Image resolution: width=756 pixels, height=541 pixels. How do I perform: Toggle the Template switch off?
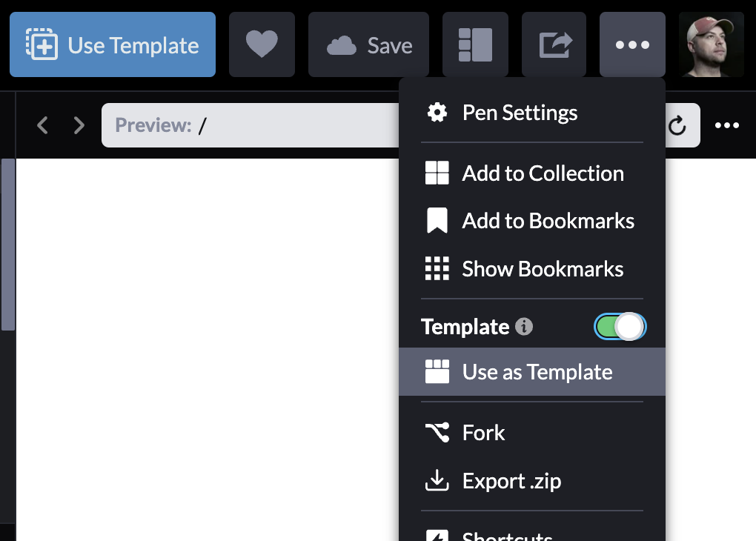pos(620,327)
